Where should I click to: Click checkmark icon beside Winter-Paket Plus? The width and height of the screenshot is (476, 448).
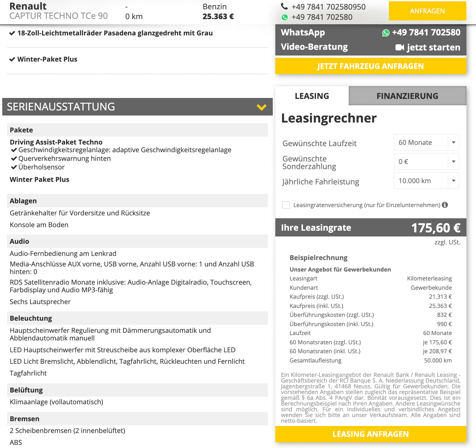pos(12,59)
